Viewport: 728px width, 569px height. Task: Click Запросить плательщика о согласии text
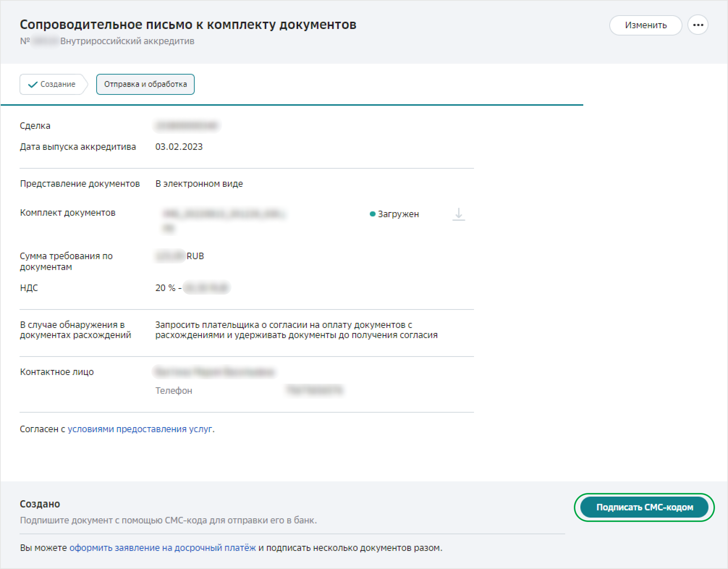tap(296, 330)
